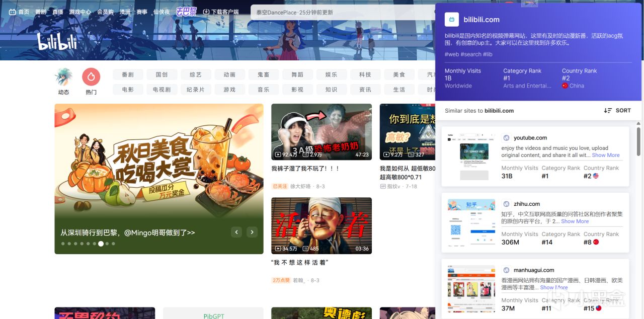Viewport: 644px width, 319px height.
Task: Click the bilibili TV icon beside 首页
Action: point(13,12)
